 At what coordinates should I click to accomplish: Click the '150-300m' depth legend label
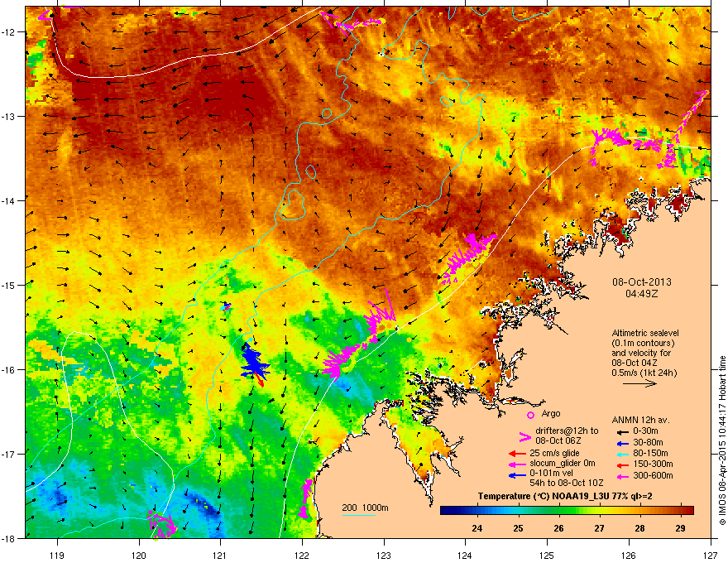[653, 464]
